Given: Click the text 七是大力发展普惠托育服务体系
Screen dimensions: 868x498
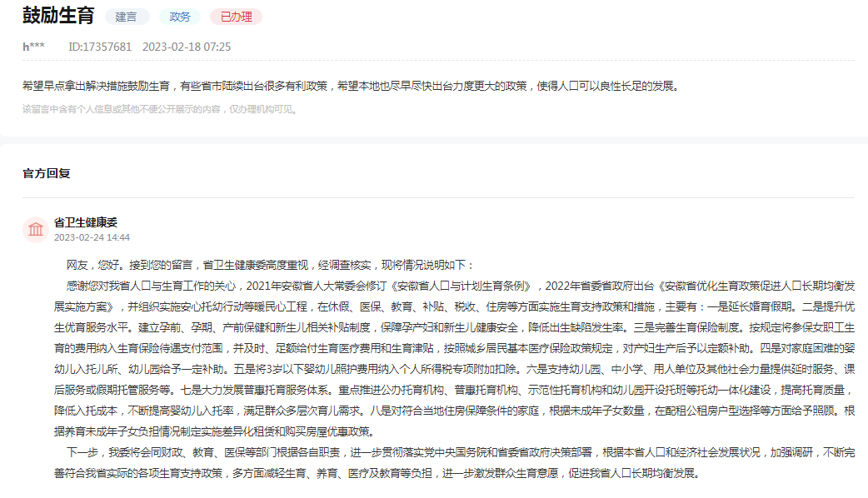Looking at the screenshot, I should 255,390.
